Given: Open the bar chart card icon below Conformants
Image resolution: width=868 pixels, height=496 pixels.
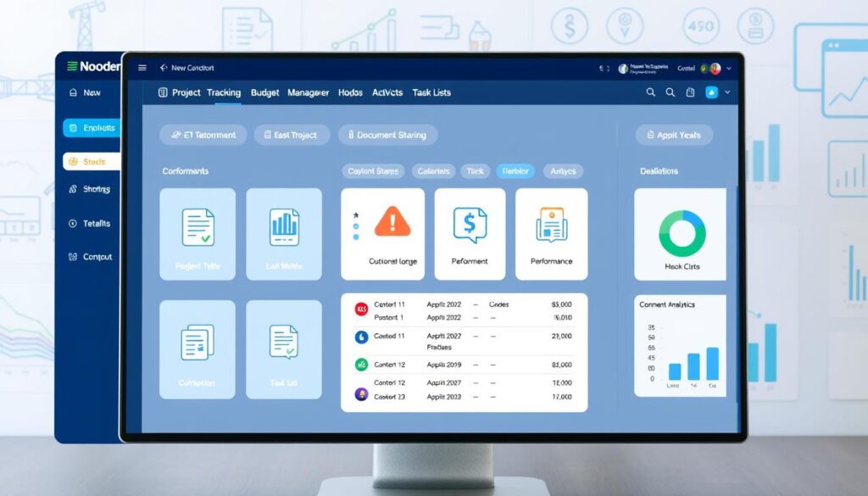Looking at the screenshot, I should pos(285,227).
